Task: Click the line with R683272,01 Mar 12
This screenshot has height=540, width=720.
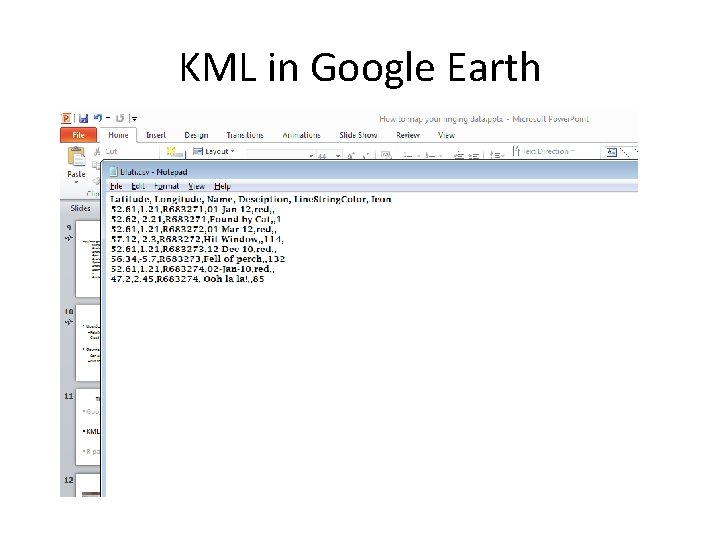Action: 194,229
